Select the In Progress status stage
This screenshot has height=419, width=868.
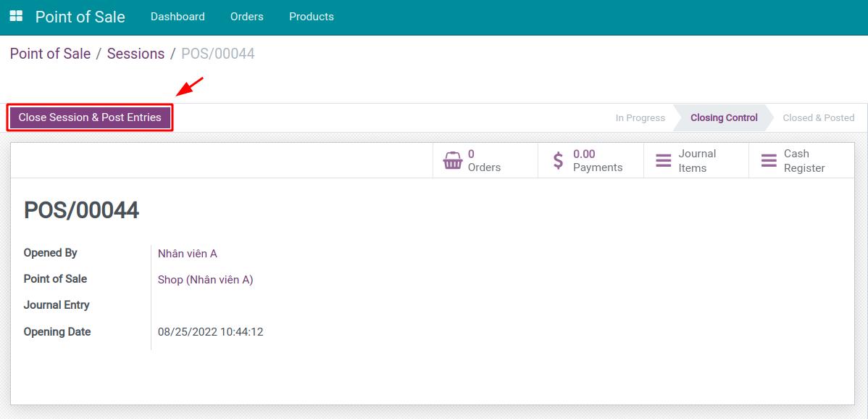coord(640,118)
